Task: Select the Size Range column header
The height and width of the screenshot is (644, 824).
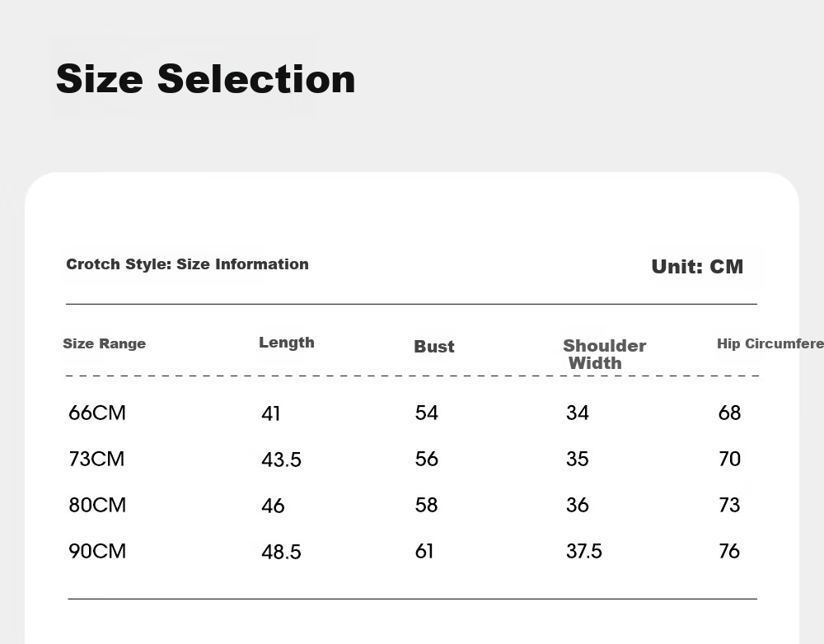Action: [104, 343]
